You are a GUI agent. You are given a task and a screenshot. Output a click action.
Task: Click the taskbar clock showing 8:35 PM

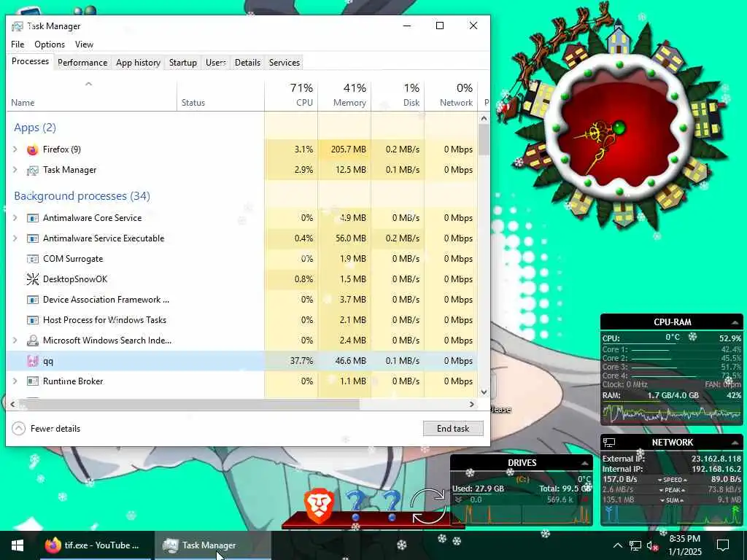pyautogui.click(x=685, y=545)
